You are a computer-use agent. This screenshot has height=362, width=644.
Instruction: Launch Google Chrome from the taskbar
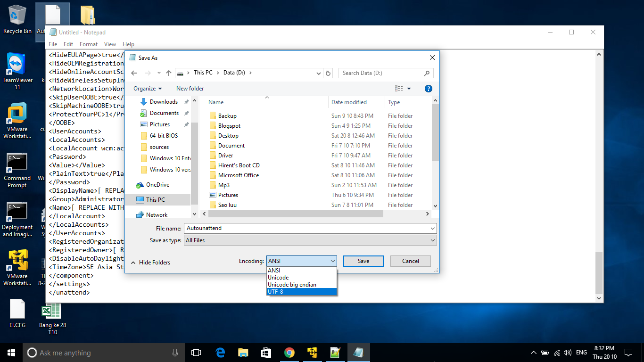(x=289, y=353)
